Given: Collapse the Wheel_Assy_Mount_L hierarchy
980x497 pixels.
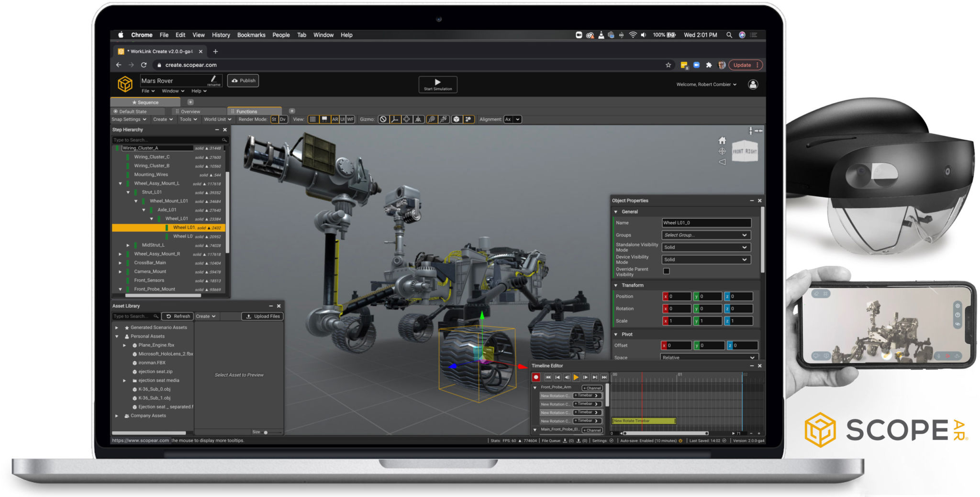Looking at the screenshot, I should 121,183.
